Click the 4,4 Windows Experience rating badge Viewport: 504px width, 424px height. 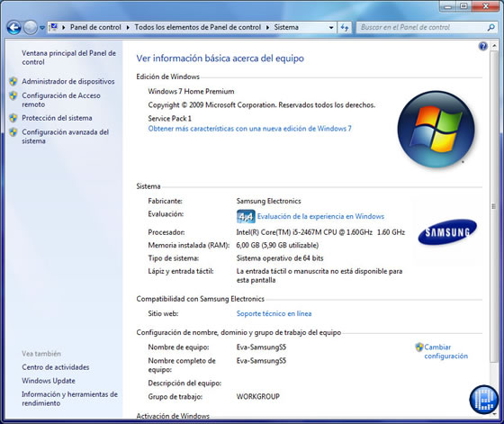click(246, 217)
